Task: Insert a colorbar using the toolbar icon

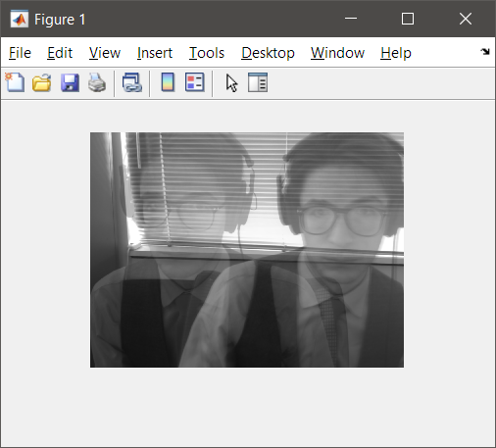Action: click(x=168, y=82)
